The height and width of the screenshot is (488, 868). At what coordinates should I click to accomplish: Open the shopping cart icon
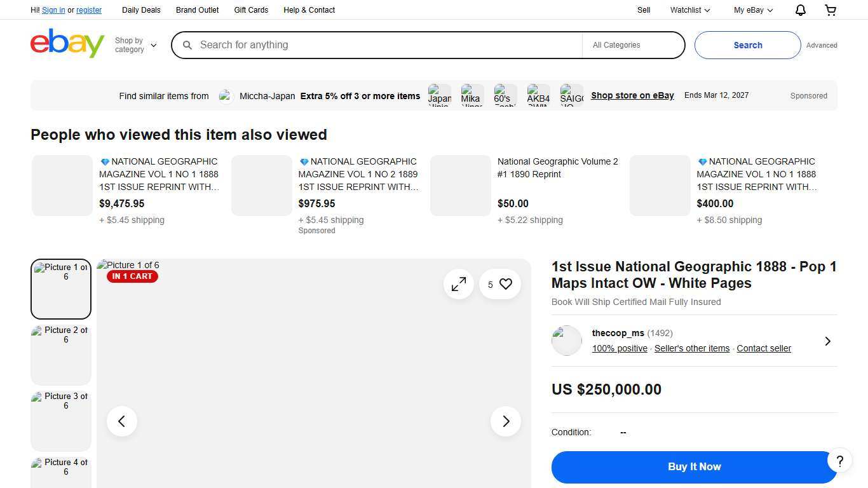[x=831, y=10]
